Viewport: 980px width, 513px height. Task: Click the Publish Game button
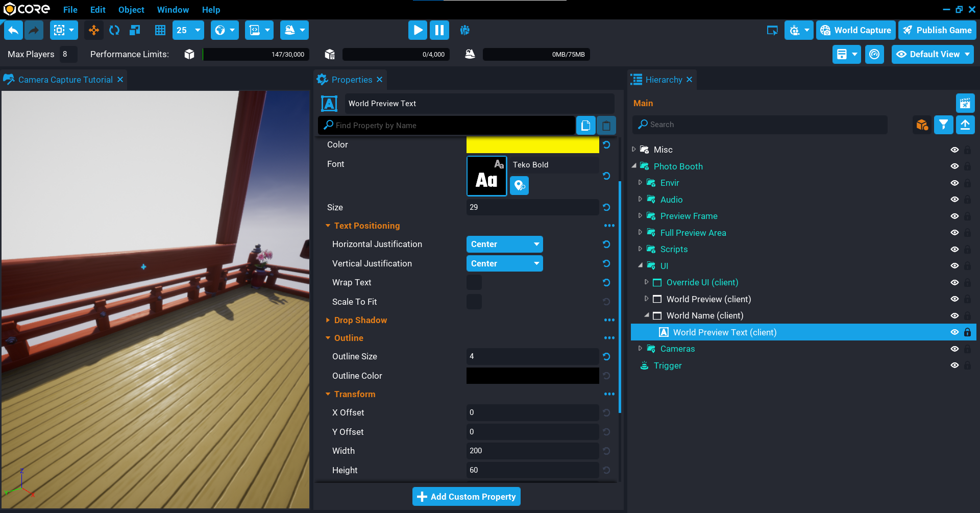tap(937, 30)
